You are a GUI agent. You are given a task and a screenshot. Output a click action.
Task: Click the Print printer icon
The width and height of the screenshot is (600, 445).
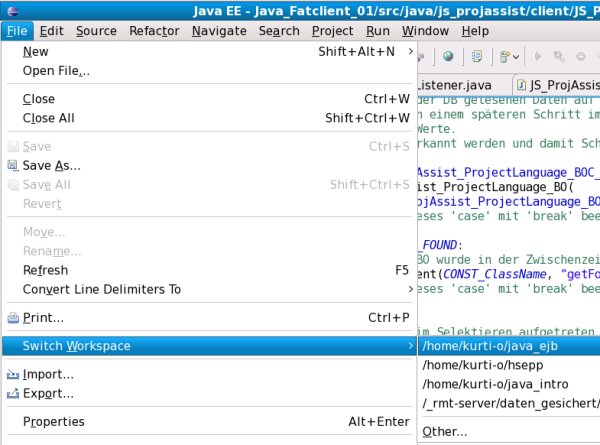13,318
